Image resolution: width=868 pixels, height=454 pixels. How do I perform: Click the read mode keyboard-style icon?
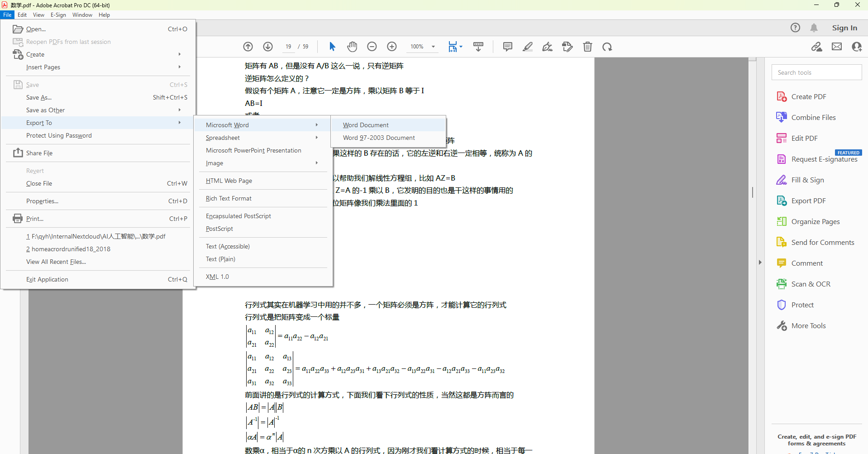point(478,47)
